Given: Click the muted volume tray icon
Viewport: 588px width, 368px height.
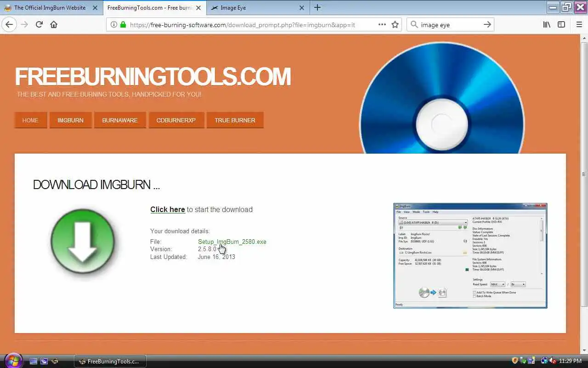Looking at the screenshot, I should (x=553, y=361).
